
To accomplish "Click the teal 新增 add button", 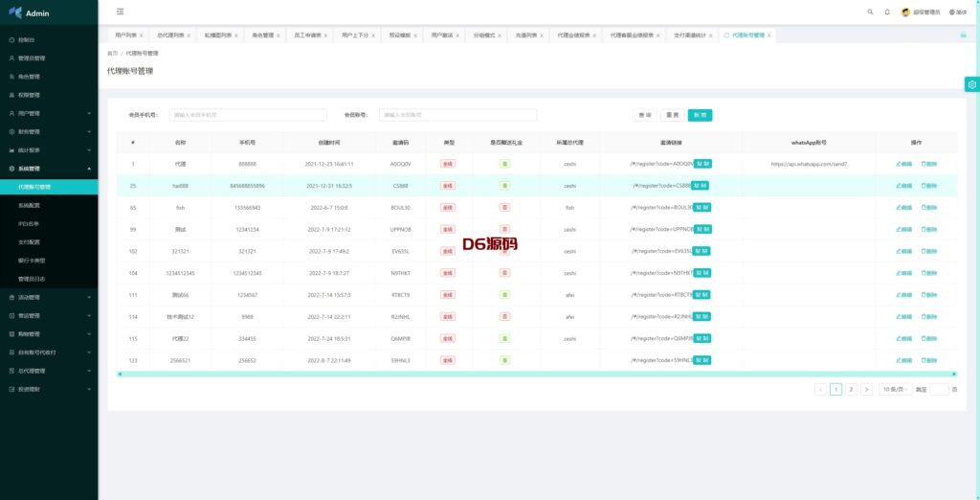I will click(700, 115).
